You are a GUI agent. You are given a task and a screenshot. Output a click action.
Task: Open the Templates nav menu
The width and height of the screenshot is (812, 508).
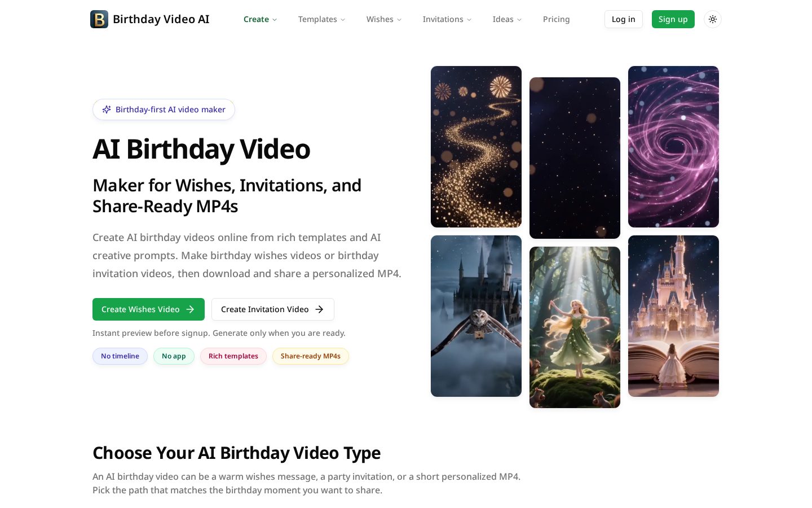[321, 19]
